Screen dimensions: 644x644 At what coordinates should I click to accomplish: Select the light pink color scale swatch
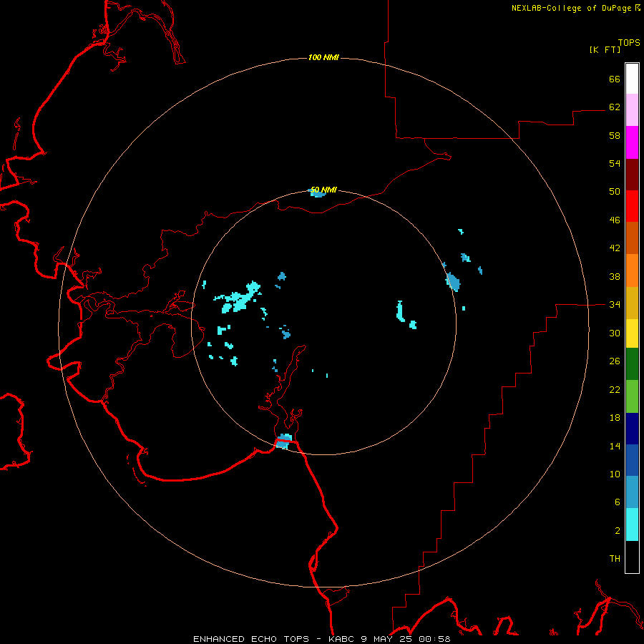[632, 110]
